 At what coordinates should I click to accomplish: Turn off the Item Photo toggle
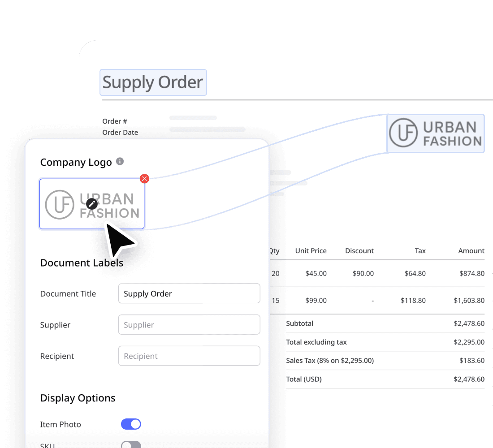(x=131, y=424)
